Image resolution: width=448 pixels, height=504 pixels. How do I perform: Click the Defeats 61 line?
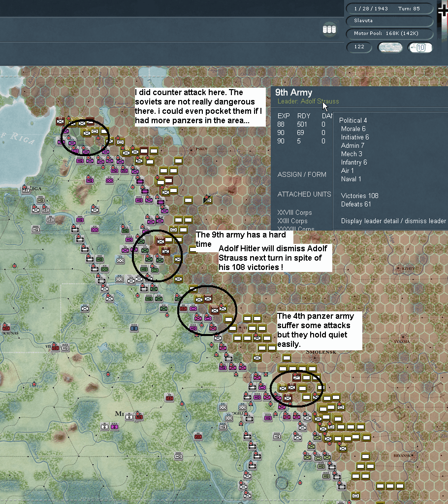[356, 204]
